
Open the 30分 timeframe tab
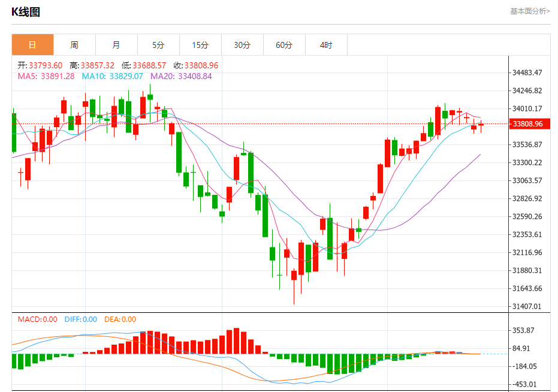(x=242, y=45)
